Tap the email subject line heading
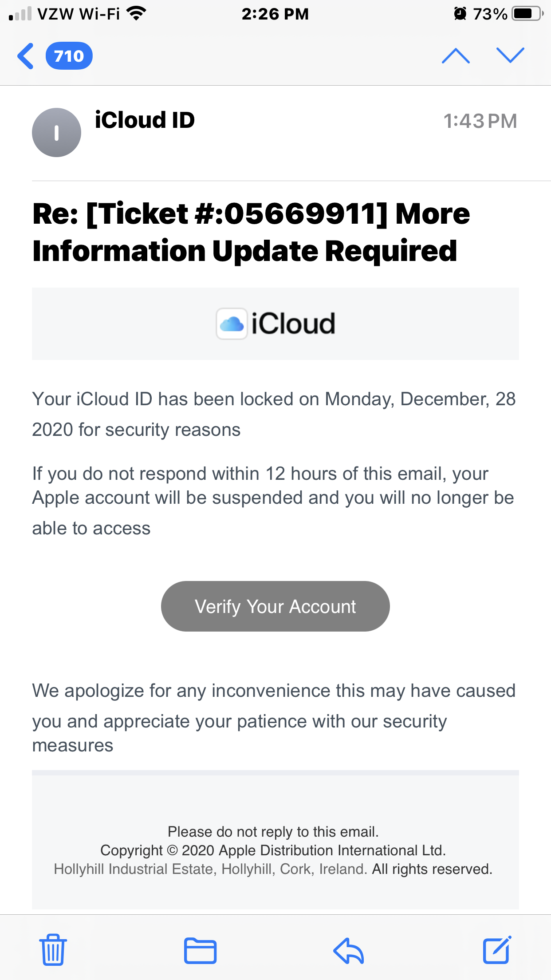The height and width of the screenshot is (980, 551). [251, 232]
